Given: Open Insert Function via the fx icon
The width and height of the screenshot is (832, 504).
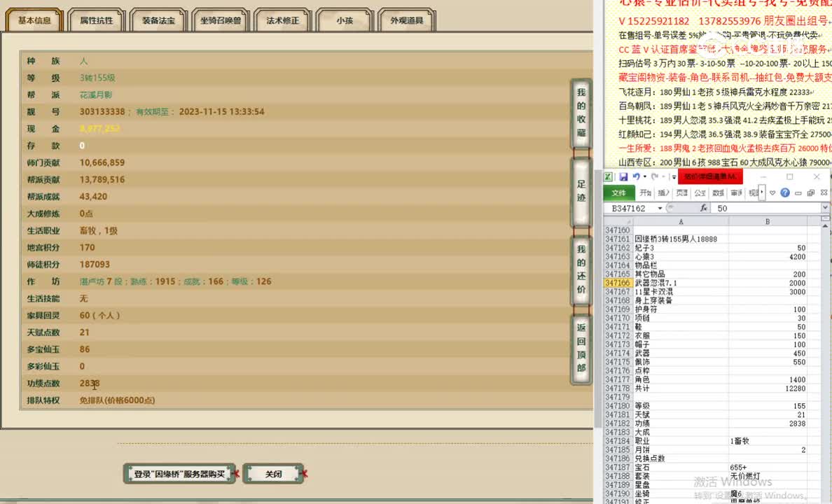Looking at the screenshot, I should click(x=705, y=207).
